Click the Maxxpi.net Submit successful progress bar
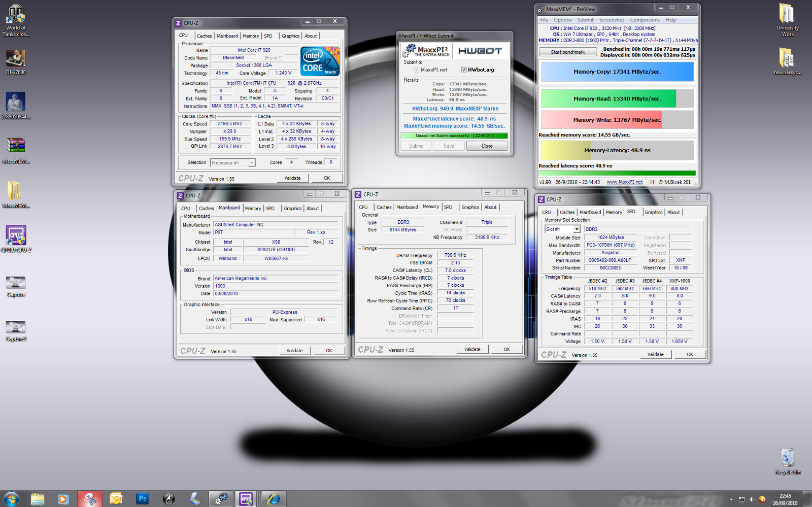This screenshot has width=812, height=507. [x=454, y=136]
